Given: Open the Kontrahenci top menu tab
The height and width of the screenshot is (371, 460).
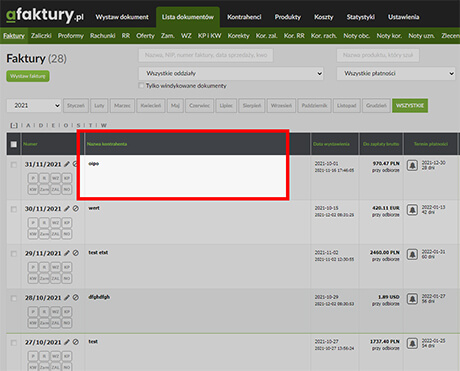Looking at the screenshot, I should (244, 17).
